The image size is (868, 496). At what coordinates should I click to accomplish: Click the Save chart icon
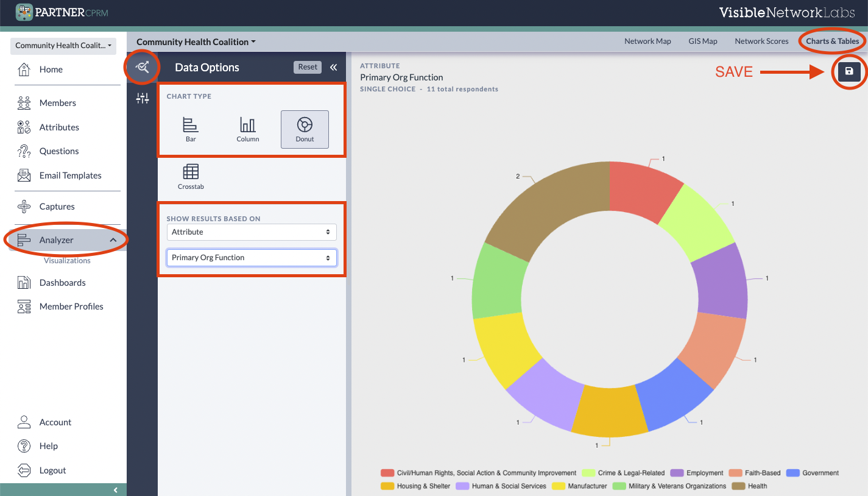tap(849, 71)
